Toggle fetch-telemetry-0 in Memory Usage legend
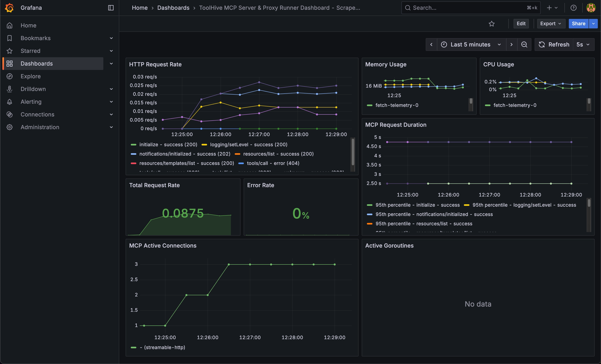Image resolution: width=601 pixels, height=364 pixels. pyautogui.click(x=397, y=105)
